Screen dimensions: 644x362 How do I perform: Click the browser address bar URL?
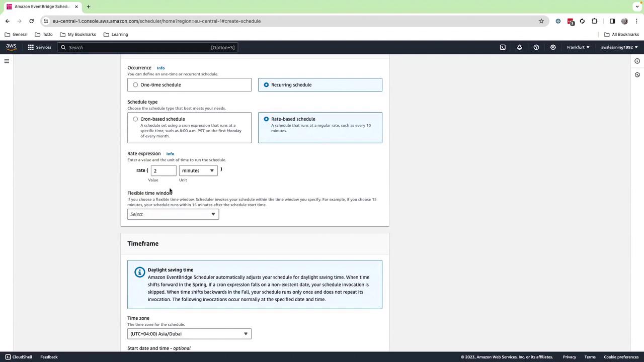156,21
